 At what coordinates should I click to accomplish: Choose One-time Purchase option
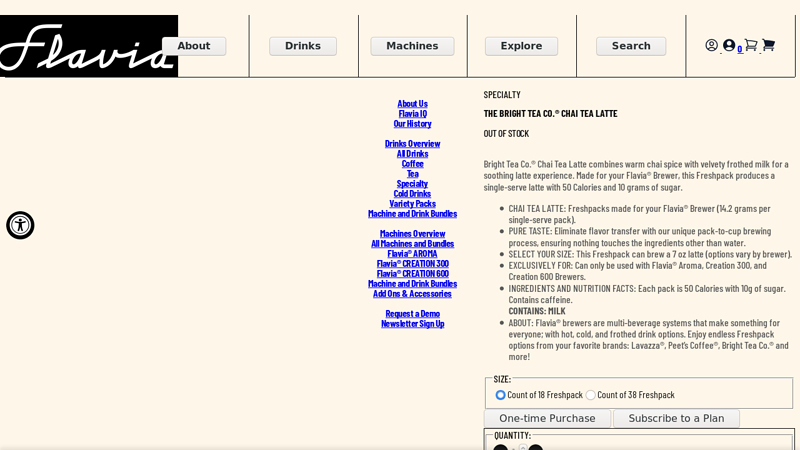pyautogui.click(x=547, y=419)
